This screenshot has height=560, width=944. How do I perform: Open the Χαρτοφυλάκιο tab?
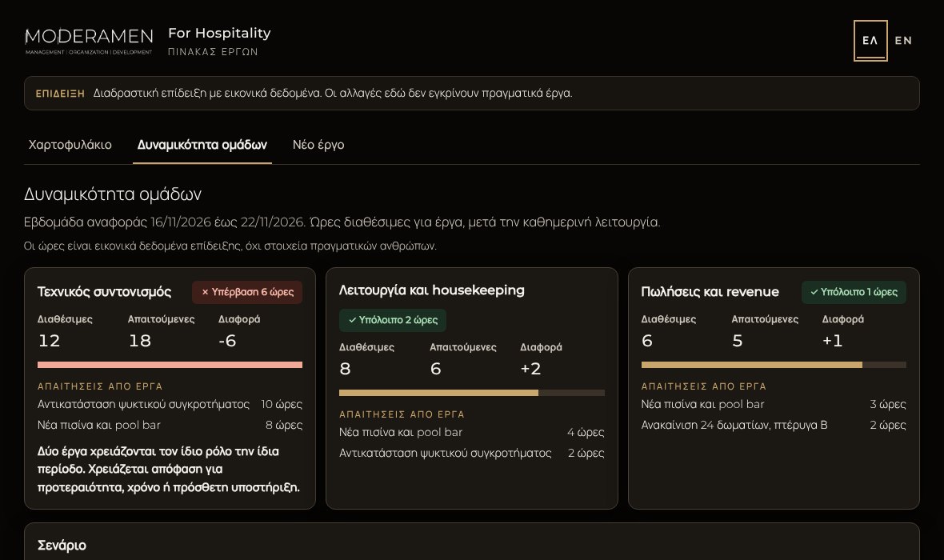[70, 145]
